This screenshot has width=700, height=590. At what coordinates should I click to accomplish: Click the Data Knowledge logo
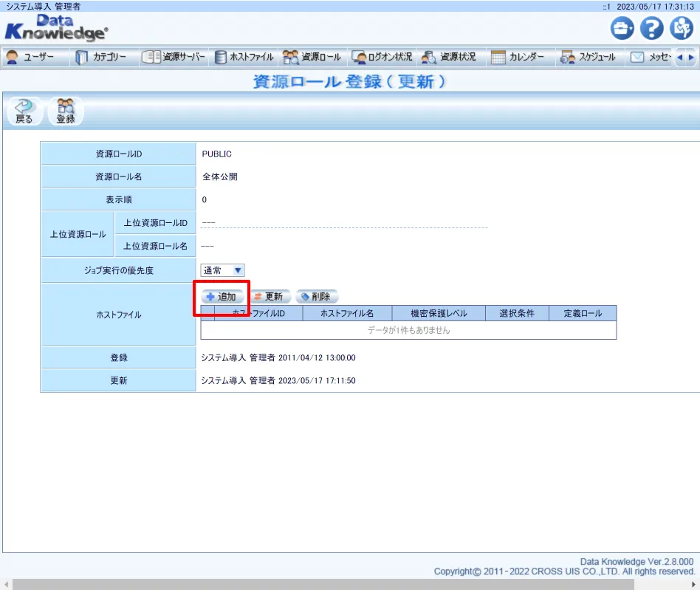(56, 28)
